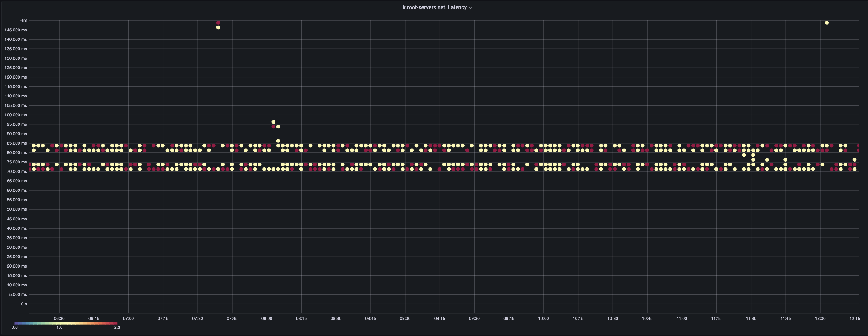Image resolution: width=868 pixels, height=336 pixels.
Task: Click the 09:00 time axis label
Action: (405, 318)
